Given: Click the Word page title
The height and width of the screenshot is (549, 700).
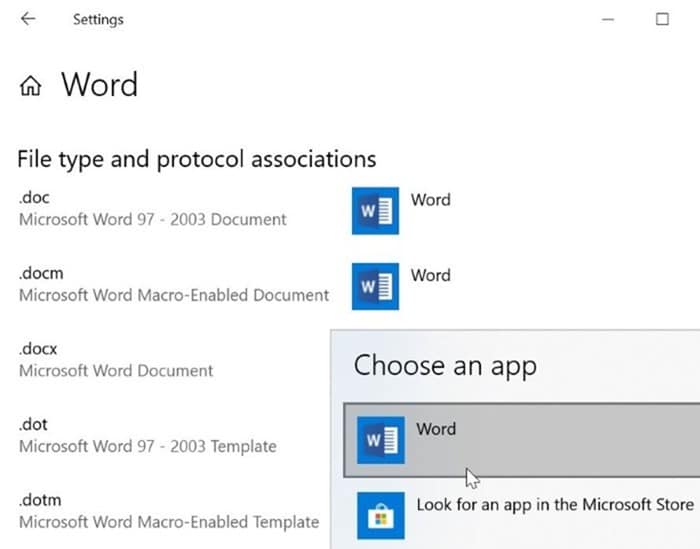Looking at the screenshot, I should pyautogui.click(x=100, y=84).
